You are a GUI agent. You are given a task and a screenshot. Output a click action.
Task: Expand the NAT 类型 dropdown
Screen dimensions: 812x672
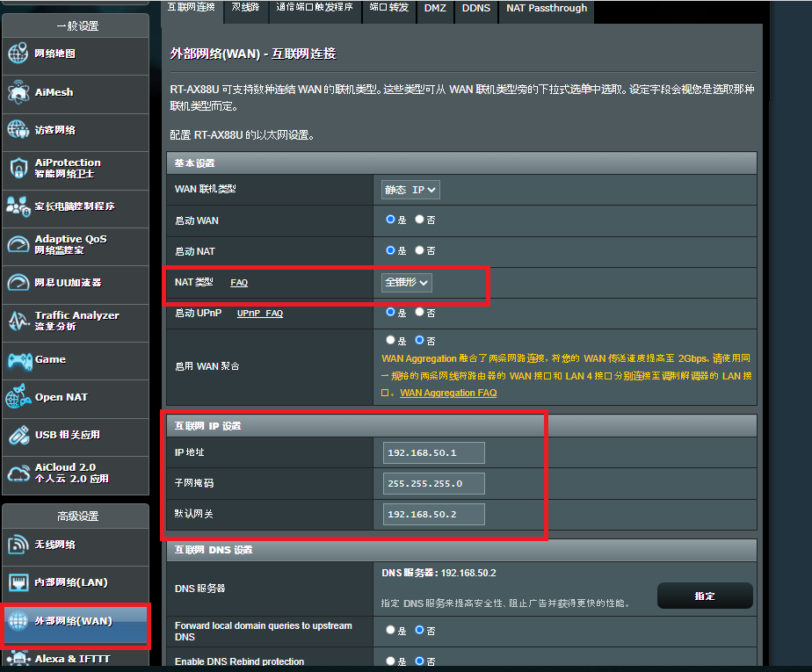(x=407, y=282)
